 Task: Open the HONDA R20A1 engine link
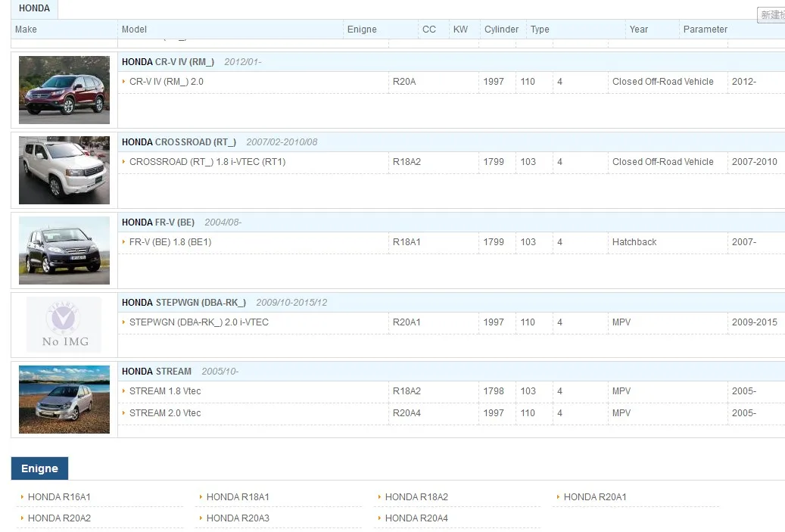coord(595,497)
